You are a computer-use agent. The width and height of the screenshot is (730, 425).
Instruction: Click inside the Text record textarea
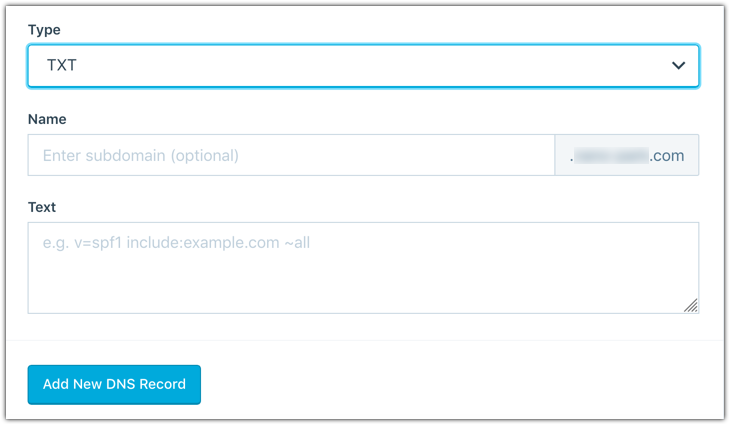(362, 267)
